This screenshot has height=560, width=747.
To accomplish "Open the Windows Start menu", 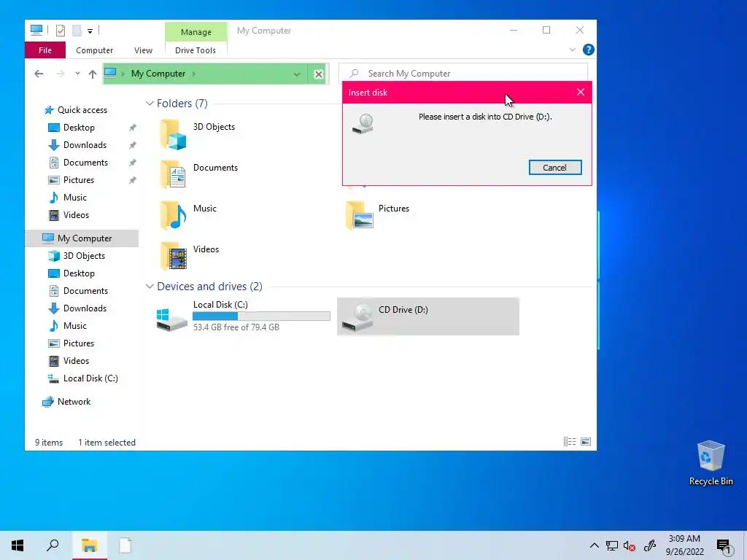I will tap(18, 545).
